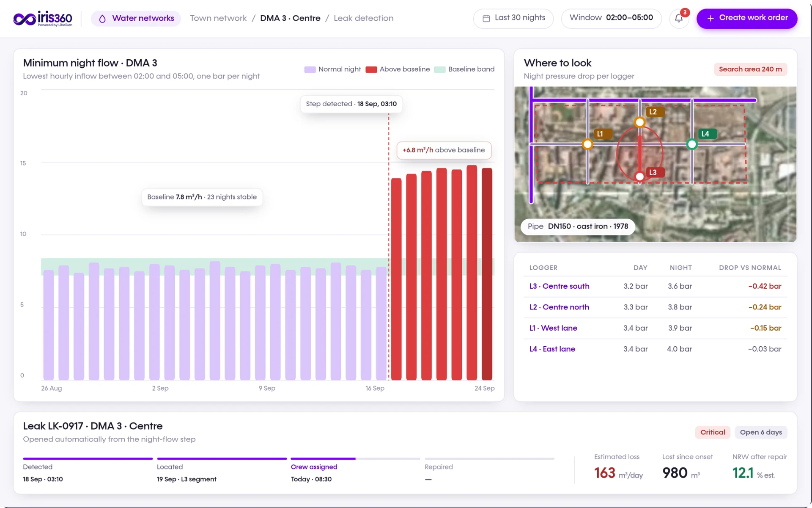This screenshot has height=508, width=812.
Task: Click the Detected progress step bar
Action: 88,458
